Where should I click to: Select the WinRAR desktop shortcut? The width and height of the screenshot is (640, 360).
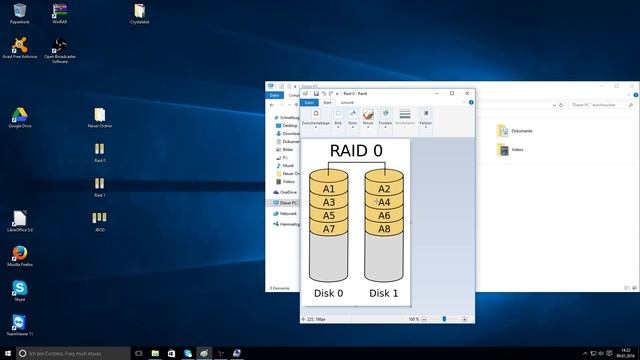(x=60, y=13)
